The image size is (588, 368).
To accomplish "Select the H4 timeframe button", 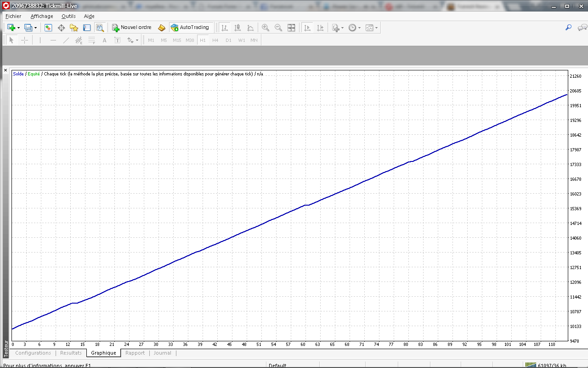I will (x=215, y=40).
